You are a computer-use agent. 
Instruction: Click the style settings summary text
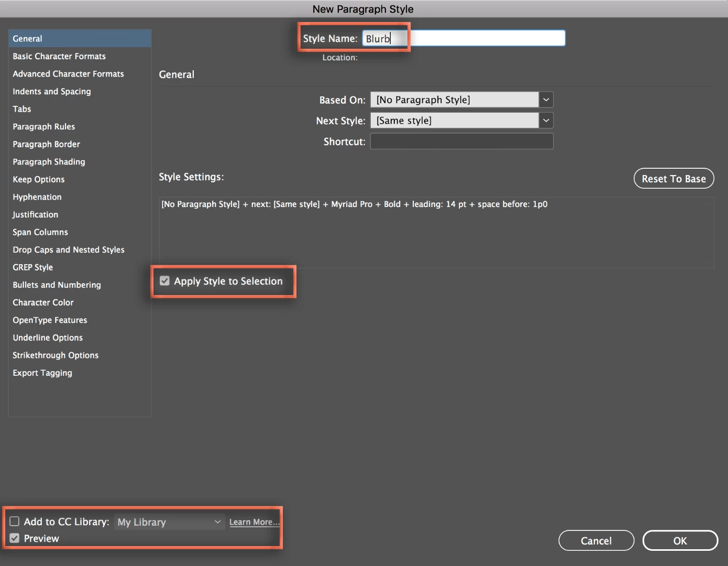point(355,204)
